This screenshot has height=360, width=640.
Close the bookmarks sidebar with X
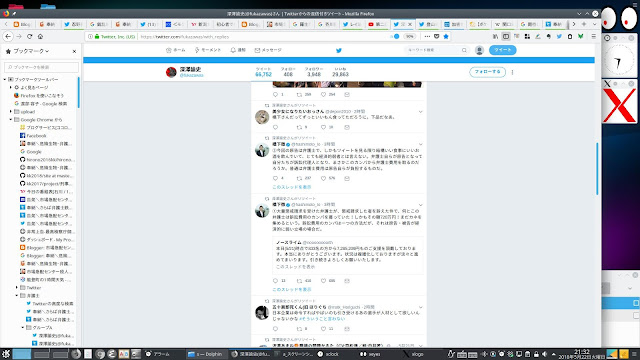click(x=74, y=51)
